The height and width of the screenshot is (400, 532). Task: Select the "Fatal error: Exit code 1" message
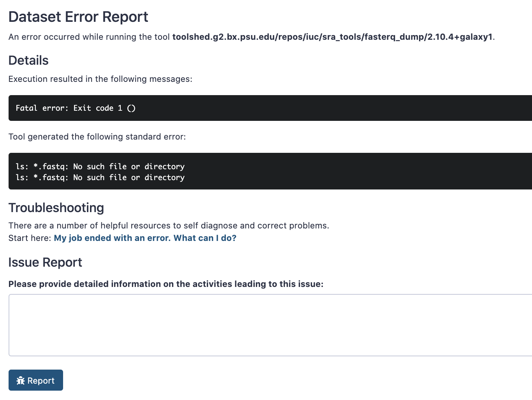[x=76, y=108]
